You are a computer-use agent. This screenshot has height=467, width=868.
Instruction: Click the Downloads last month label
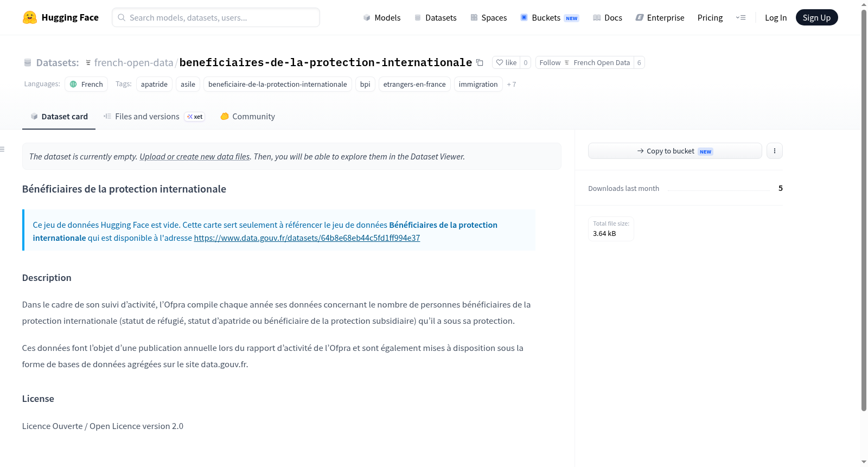(624, 189)
